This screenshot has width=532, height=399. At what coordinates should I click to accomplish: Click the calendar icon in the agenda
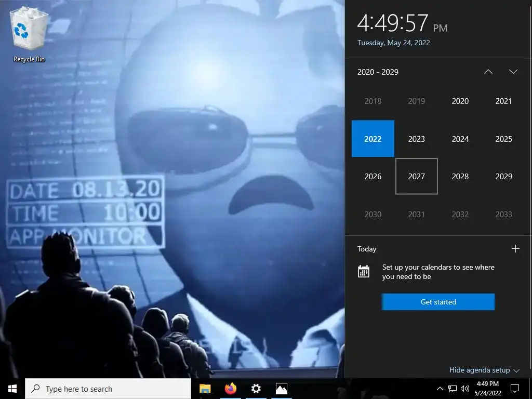pyautogui.click(x=363, y=271)
